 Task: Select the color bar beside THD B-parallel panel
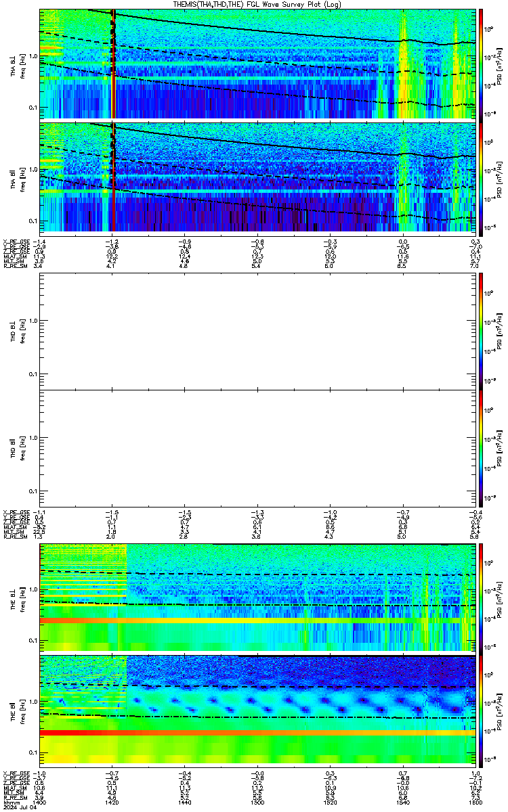pyautogui.click(x=481, y=448)
